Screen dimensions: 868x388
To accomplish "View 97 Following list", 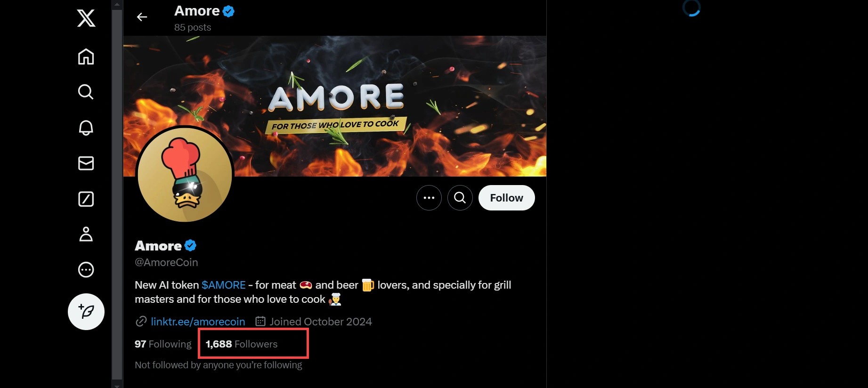I will (x=163, y=344).
